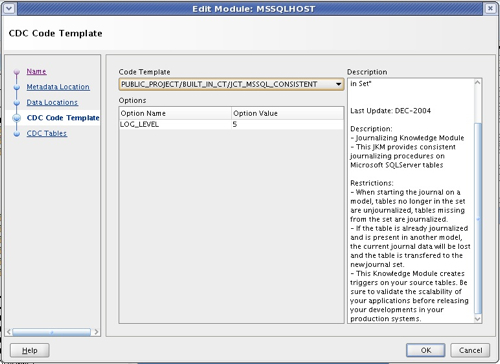This screenshot has height=364, width=500.
Task: Click left arrow of steps panel scrollbar
Action: pyautogui.click(x=9, y=332)
